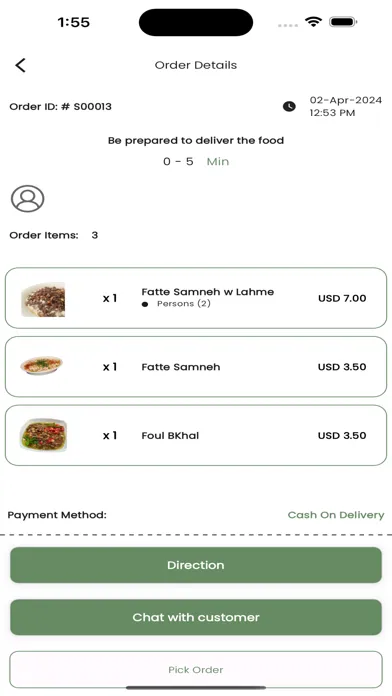Click the clock icon beside order date
The width and height of the screenshot is (392, 696).
(289, 107)
